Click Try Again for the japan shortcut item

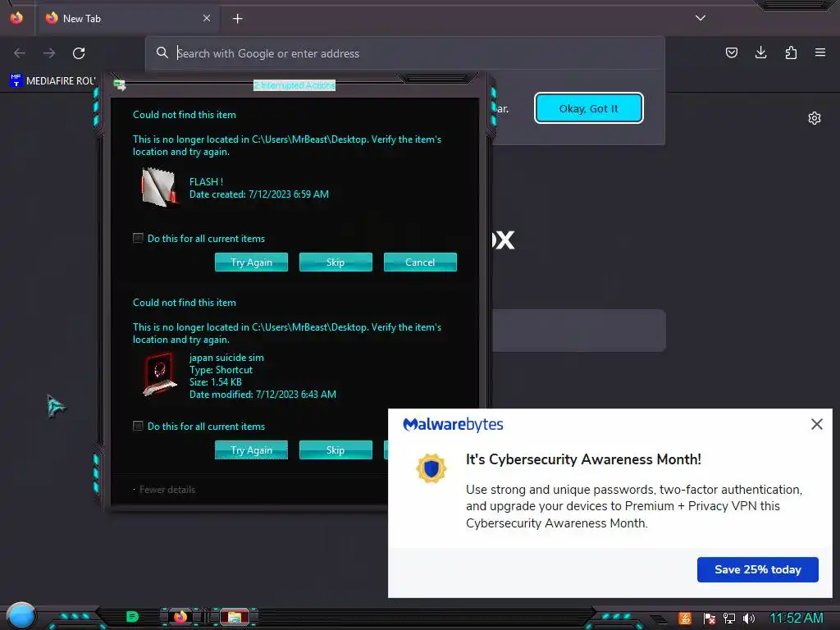[251, 450]
